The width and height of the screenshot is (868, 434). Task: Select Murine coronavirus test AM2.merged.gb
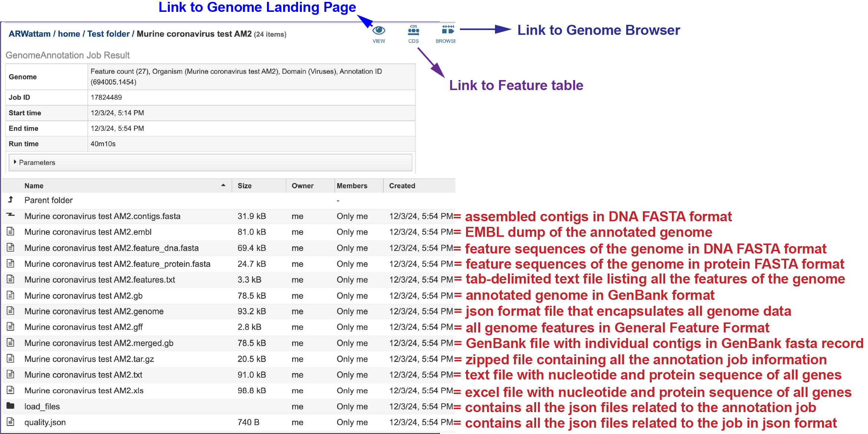[99, 343]
